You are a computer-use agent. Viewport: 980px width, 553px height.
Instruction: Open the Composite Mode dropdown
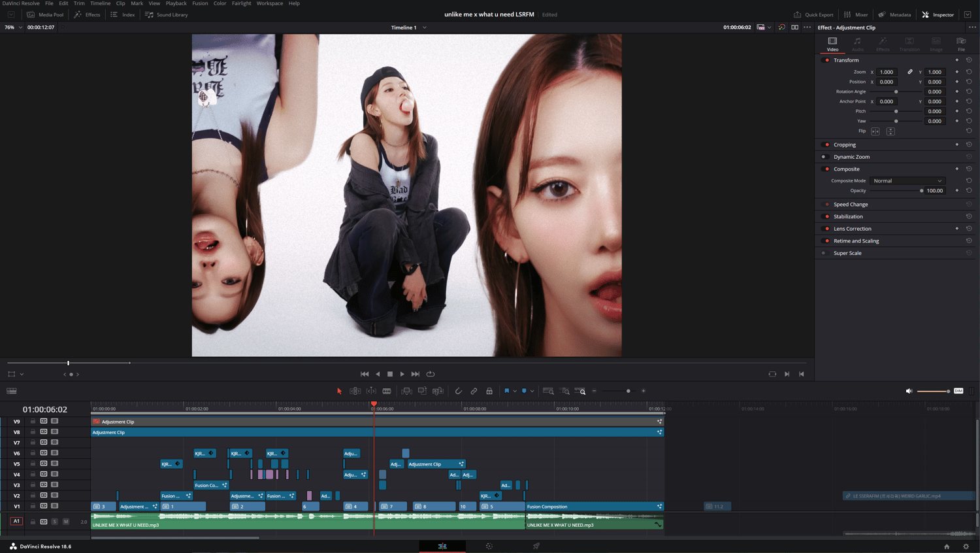tap(907, 181)
